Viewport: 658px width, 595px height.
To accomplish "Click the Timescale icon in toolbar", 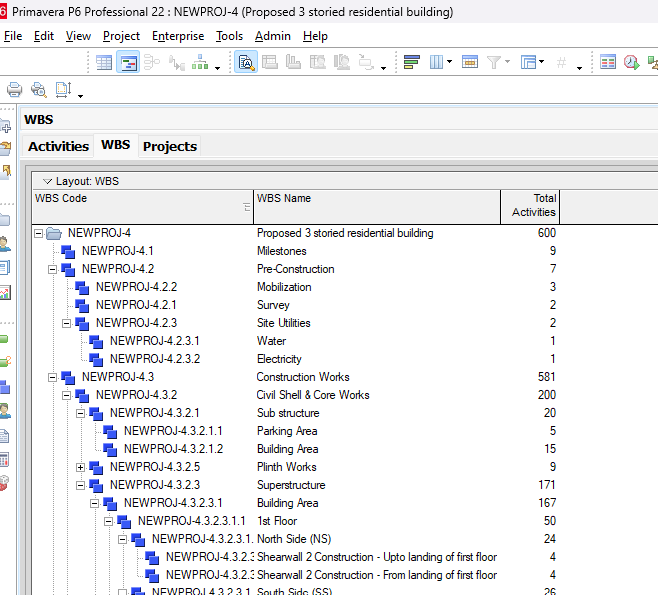I will coord(470,62).
